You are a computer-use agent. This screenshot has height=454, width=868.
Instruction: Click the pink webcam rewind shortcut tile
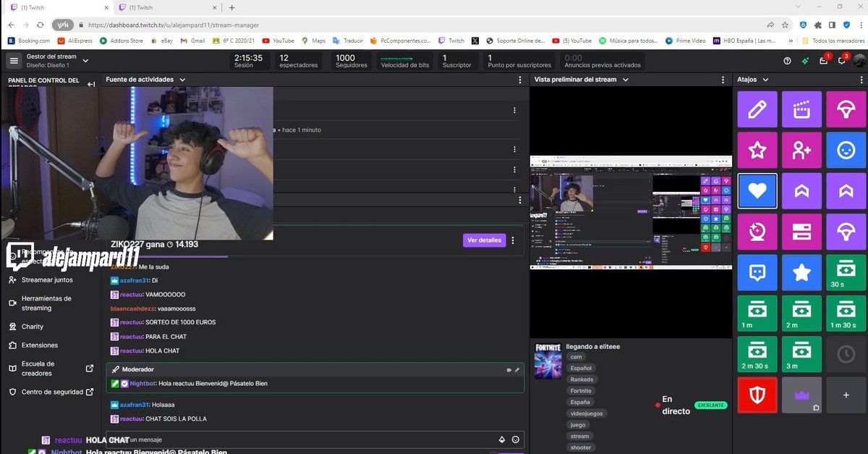click(757, 232)
